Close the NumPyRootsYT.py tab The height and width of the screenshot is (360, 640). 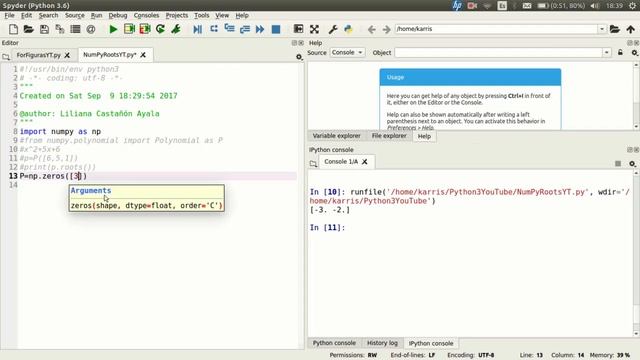click(143, 55)
